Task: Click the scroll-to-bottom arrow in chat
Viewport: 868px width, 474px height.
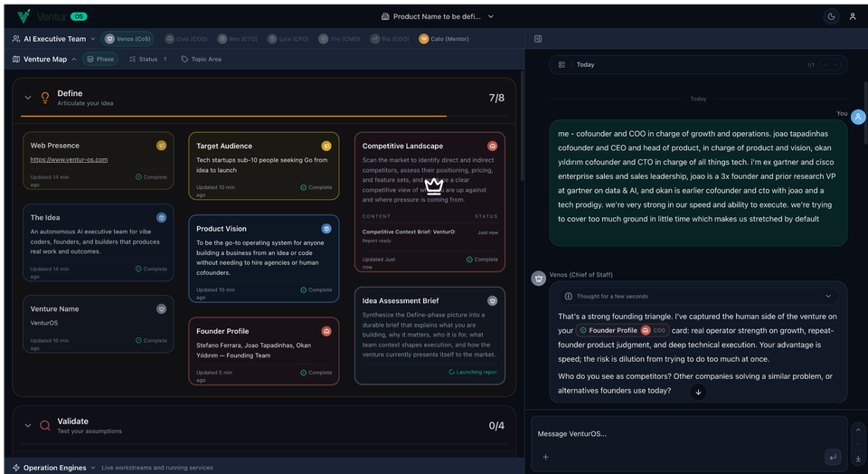Action: pos(698,392)
